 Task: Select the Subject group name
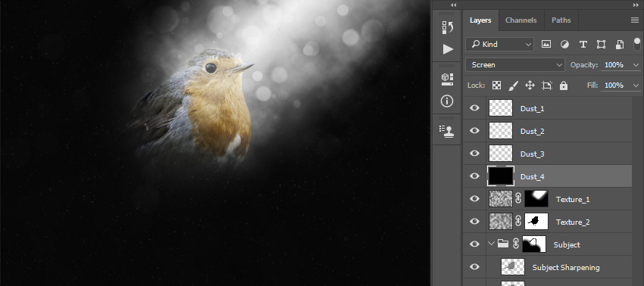pos(567,245)
